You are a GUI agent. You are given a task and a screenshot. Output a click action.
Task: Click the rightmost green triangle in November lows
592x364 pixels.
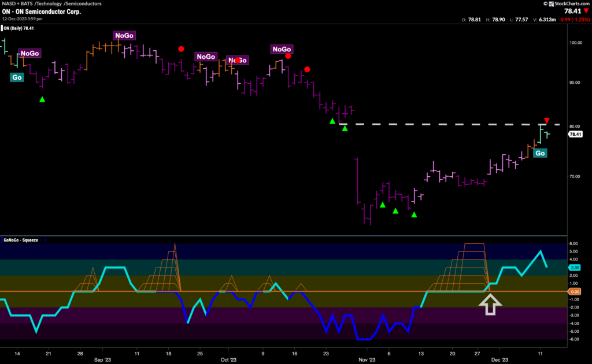pyautogui.click(x=414, y=215)
